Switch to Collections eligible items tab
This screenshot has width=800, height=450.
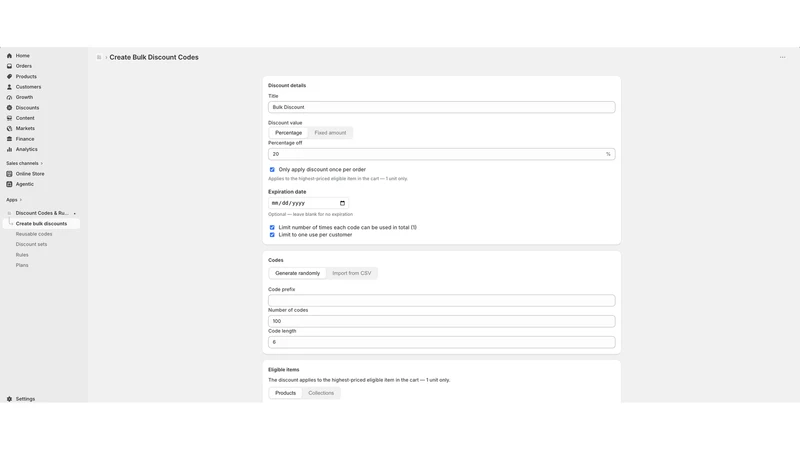click(x=321, y=393)
